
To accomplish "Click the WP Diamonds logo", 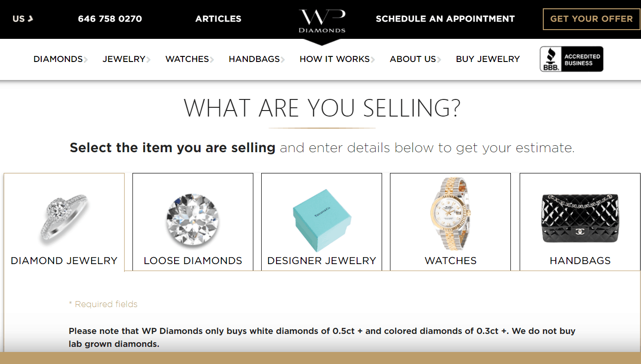I will coord(321,19).
